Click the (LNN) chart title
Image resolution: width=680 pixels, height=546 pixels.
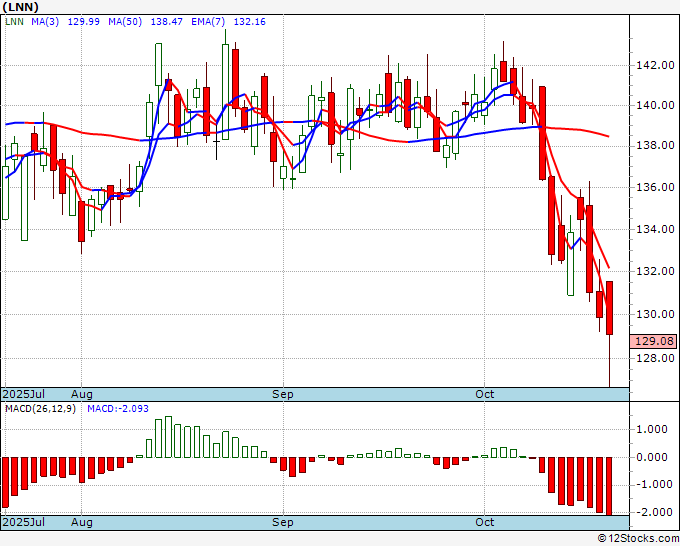click(20, 7)
